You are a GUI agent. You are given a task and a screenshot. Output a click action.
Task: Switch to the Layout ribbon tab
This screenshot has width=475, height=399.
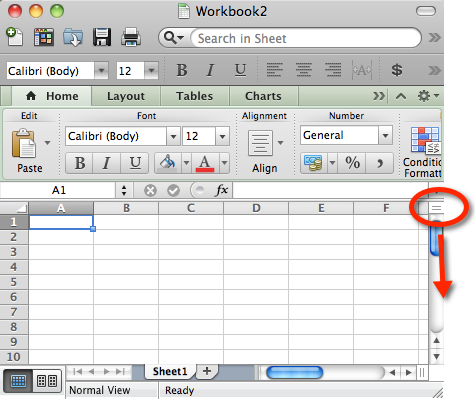[126, 96]
